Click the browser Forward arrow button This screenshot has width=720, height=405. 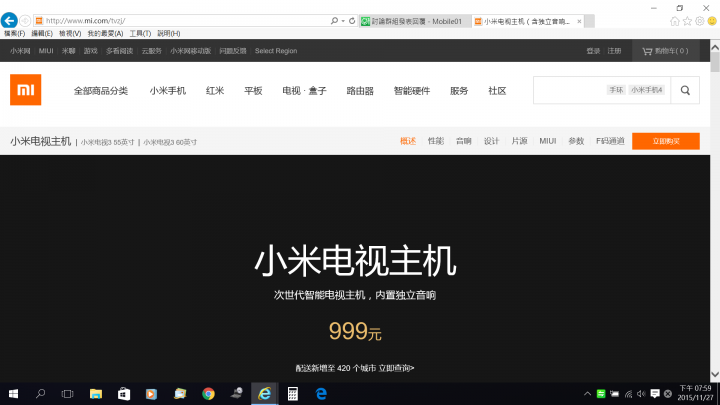point(25,21)
